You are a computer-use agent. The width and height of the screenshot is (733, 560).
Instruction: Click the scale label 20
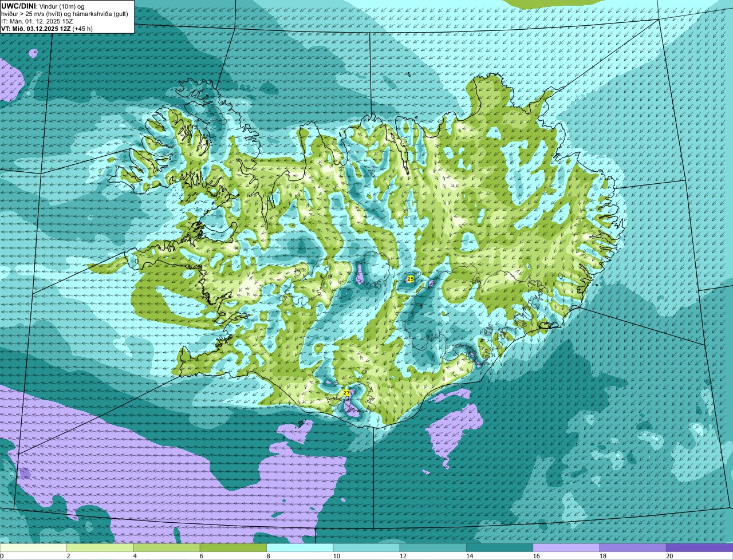669,556
